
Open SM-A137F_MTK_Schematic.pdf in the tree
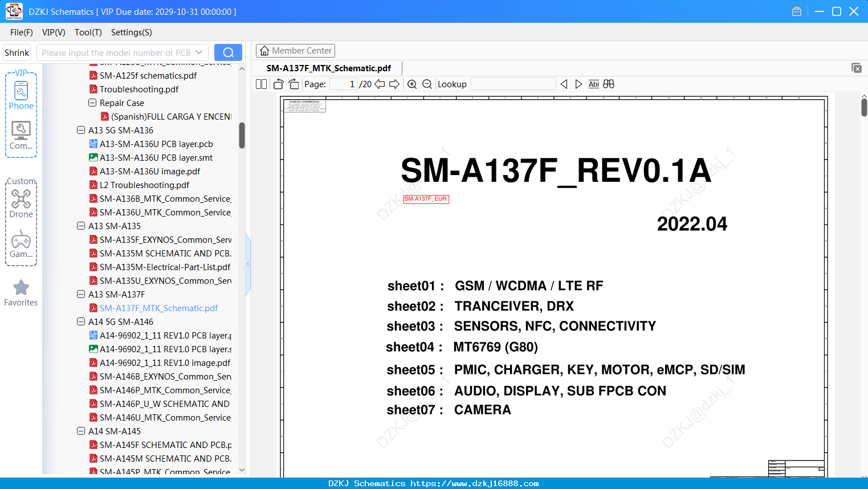click(159, 308)
